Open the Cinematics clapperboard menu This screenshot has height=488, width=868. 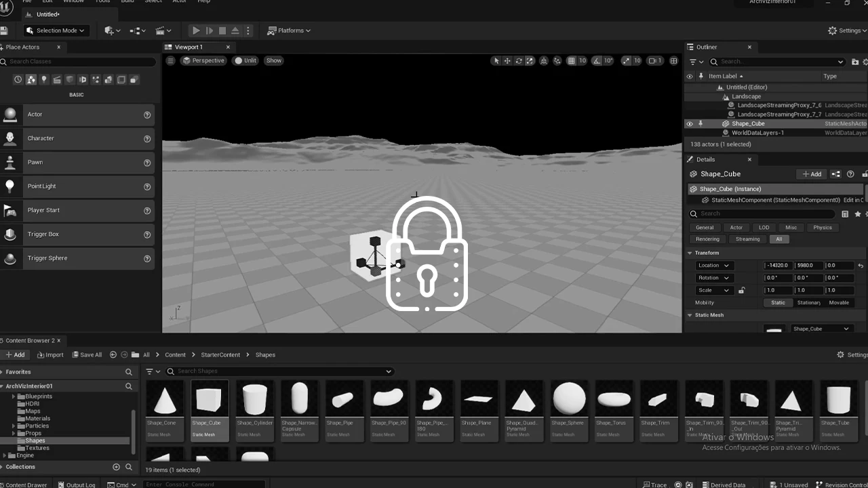coord(163,30)
